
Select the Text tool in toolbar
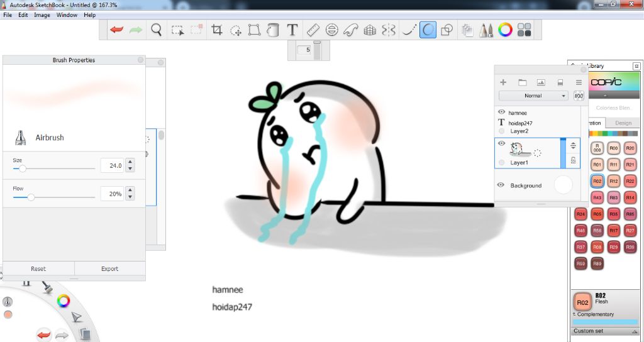[x=292, y=30]
